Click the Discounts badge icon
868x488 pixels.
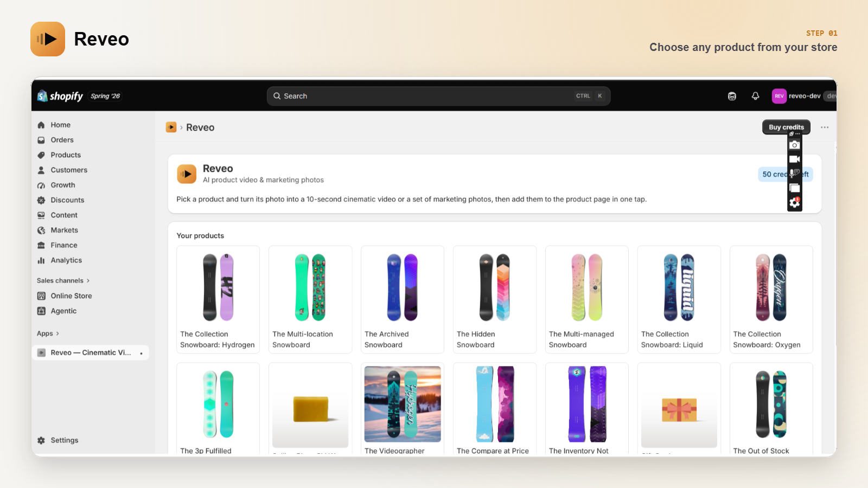click(x=41, y=200)
